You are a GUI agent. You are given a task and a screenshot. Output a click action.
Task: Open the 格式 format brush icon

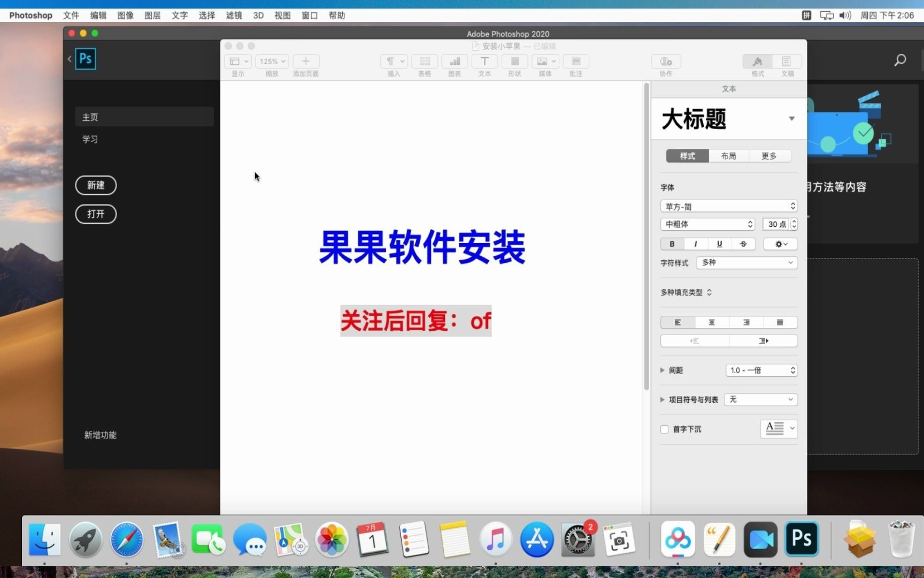[758, 62]
